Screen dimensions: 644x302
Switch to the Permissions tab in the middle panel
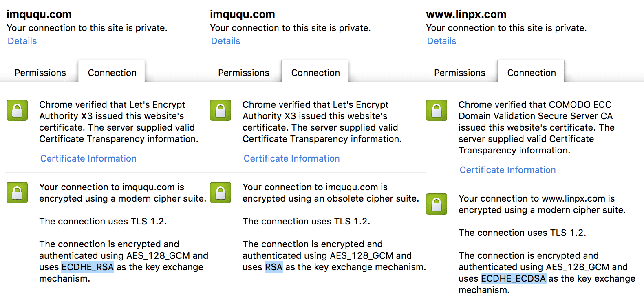(244, 73)
